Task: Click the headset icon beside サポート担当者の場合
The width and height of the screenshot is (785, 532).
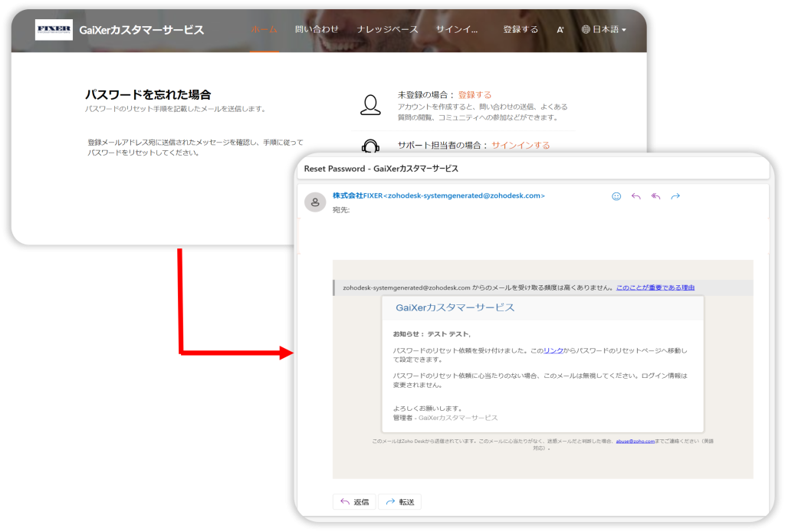Action: [370, 146]
